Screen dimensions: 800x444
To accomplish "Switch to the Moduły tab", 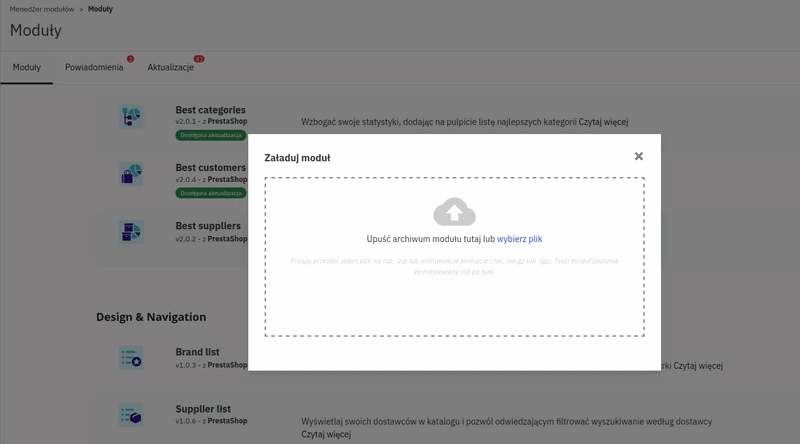I will coord(27,67).
